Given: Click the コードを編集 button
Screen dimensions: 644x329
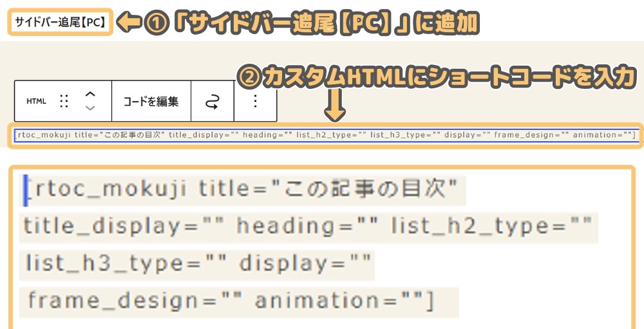Looking at the screenshot, I should pos(151,101).
